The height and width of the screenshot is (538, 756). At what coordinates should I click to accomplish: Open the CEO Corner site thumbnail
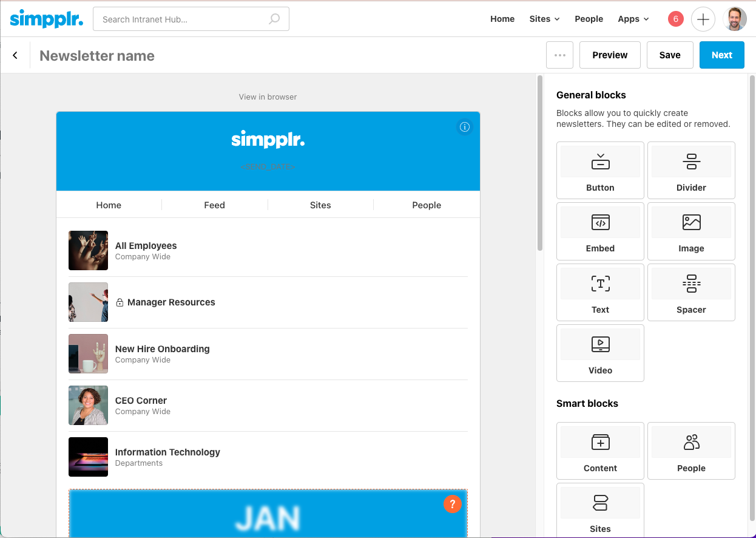pyautogui.click(x=89, y=406)
